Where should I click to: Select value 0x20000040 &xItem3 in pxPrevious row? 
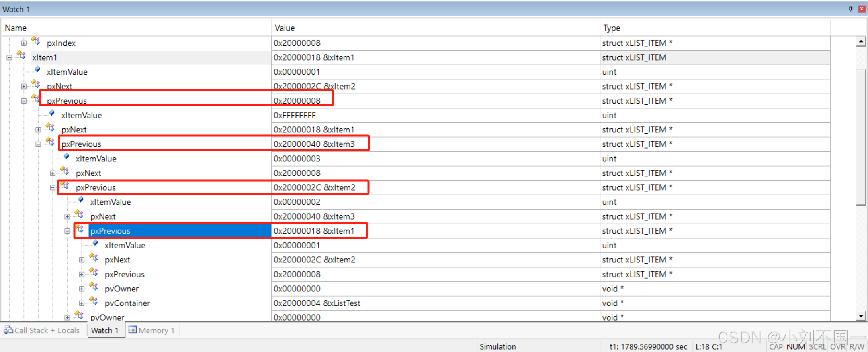pyautogui.click(x=314, y=144)
